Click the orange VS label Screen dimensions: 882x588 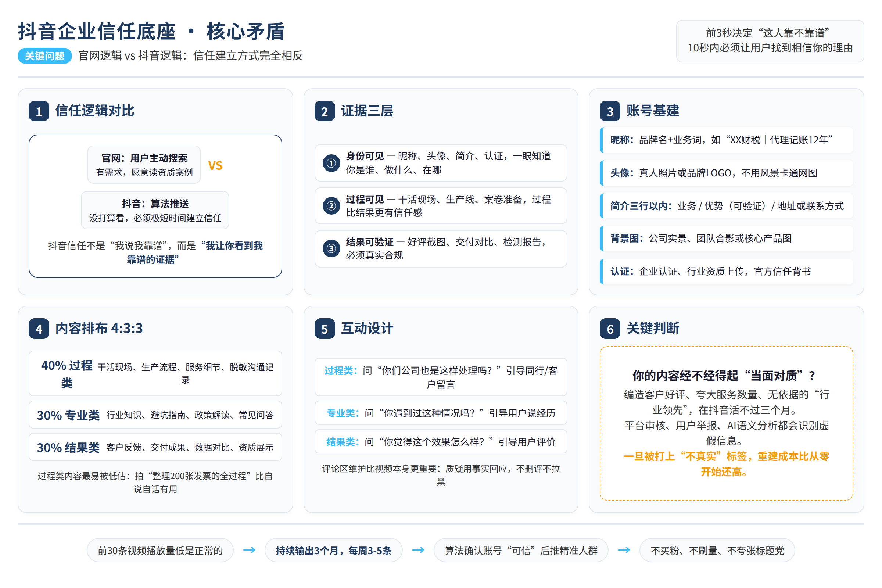[x=215, y=165]
